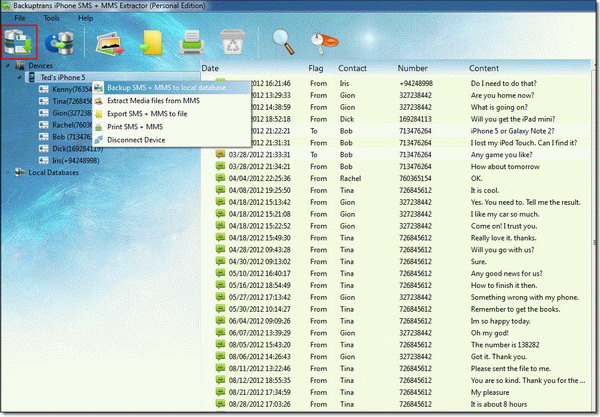Click the contact icon next to Dick
600x417 pixels.
click(44, 148)
